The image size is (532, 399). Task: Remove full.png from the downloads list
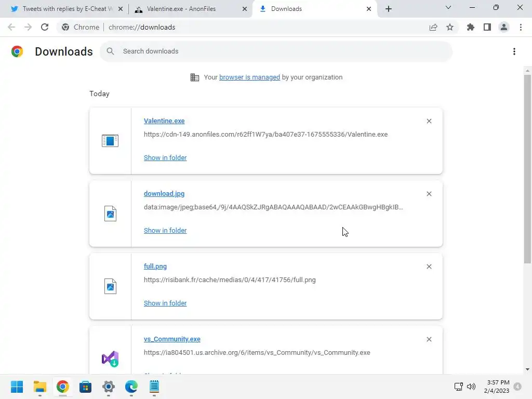[429, 267]
